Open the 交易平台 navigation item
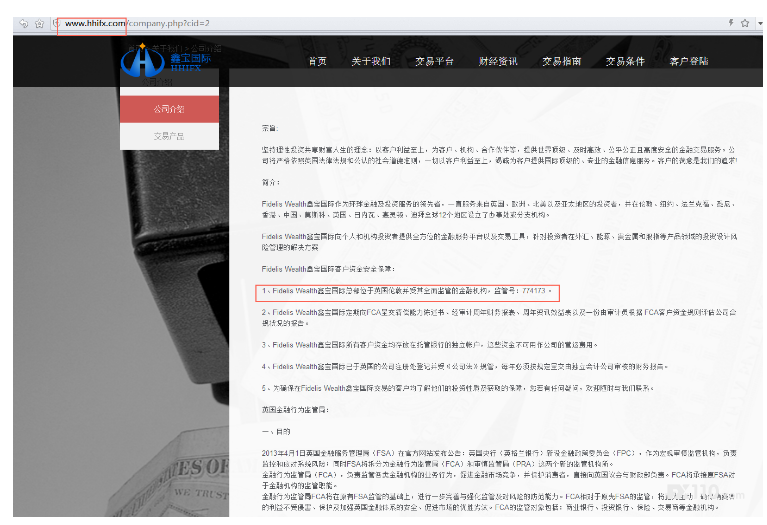 click(x=434, y=61)
